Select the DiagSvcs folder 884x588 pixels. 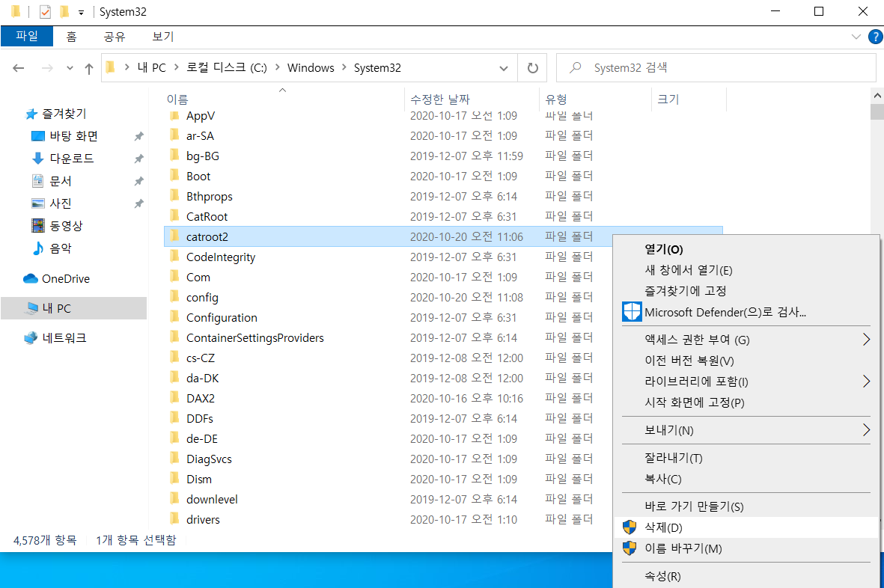[209, 459]
